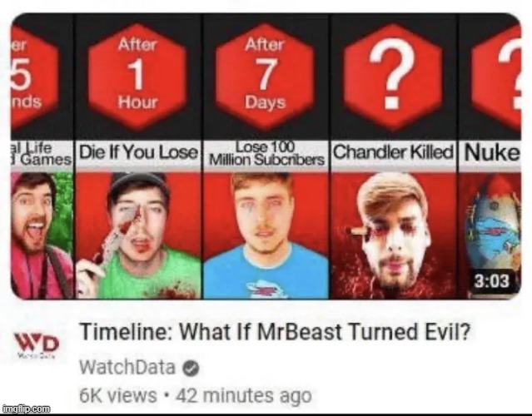
Task: Click the 3:03 video duration badge
Action: tap(493, 281)
